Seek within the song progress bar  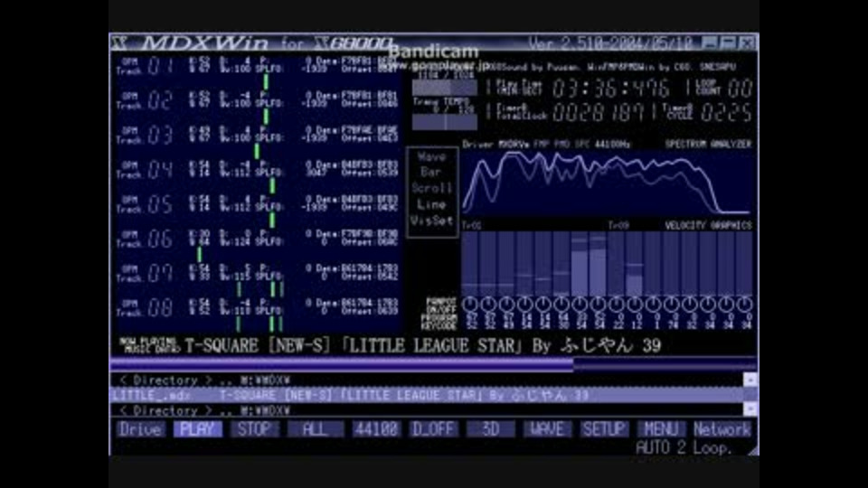[x=433, y=364]
